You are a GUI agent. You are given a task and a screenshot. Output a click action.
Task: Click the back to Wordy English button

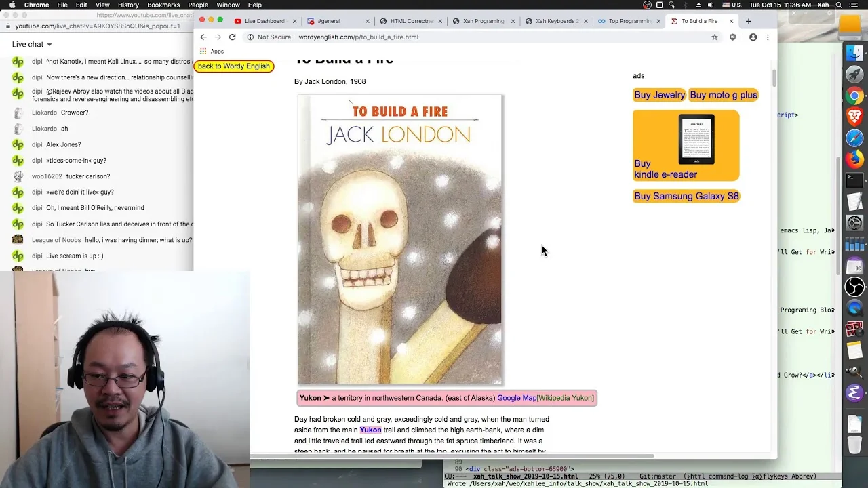(x=234, y=66)
